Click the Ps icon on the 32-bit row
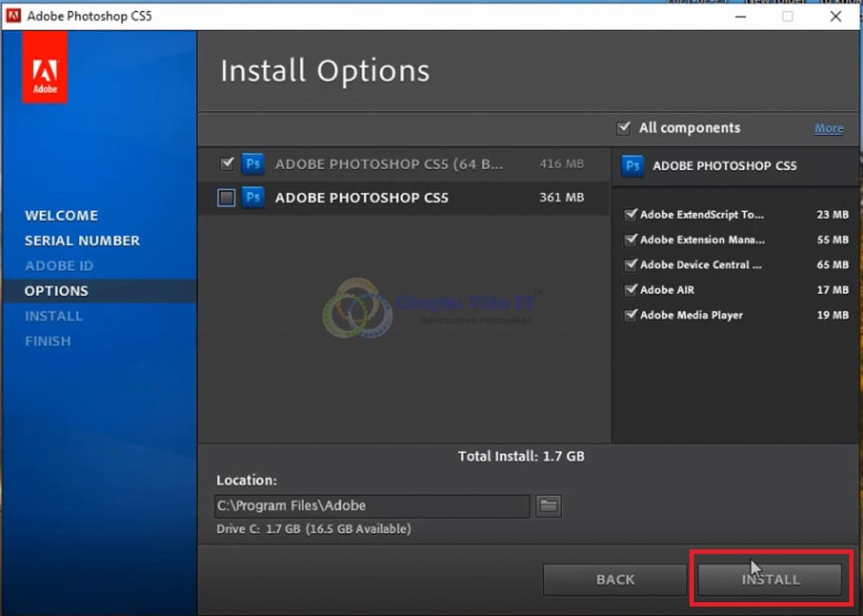Image resolution: width=863 pixels, height=616 pixels. coord(252,198)
